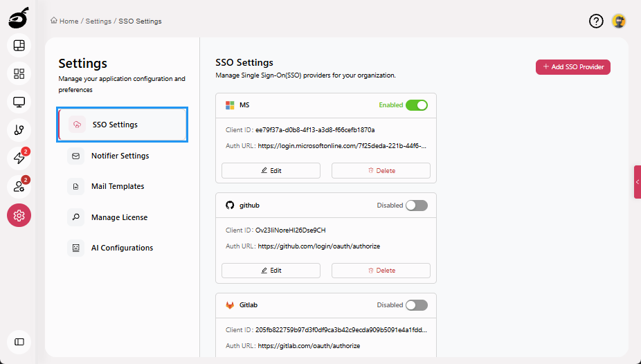Click the AI Configurations icon
Image resolution: width=641 pixels, height=364 pixels.
[75, 248]
